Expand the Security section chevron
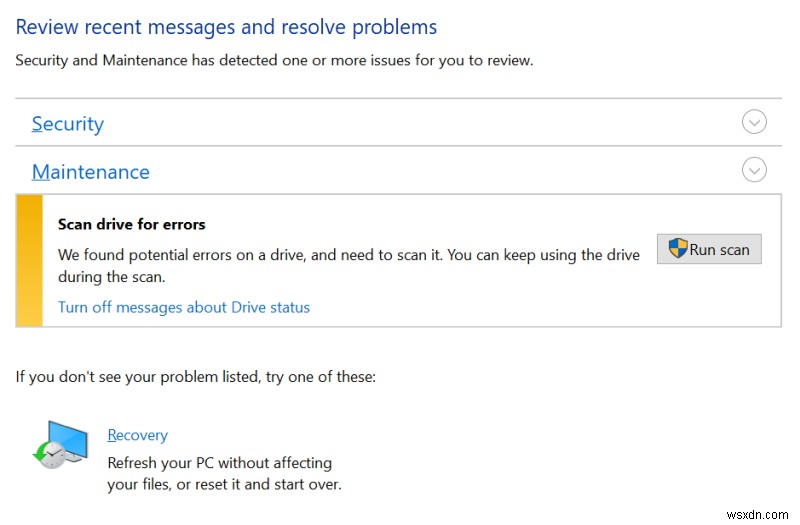 tap(754, 122)
